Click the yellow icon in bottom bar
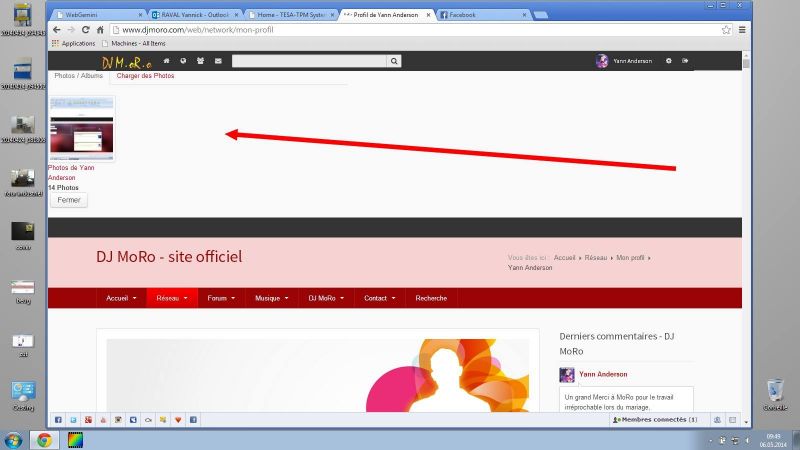800x450 pixels. (x=163, y=420)
